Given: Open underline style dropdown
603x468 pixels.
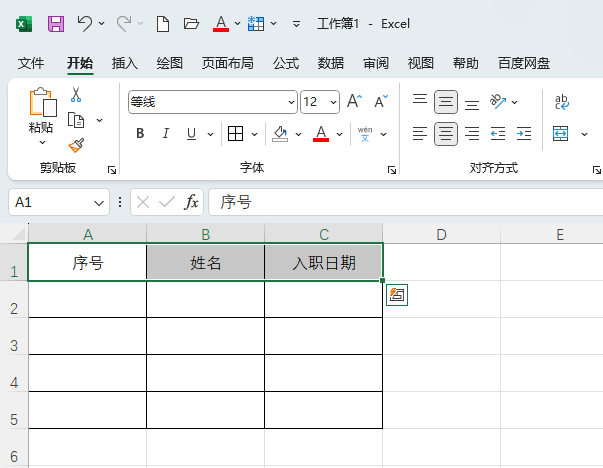Looking at the screenshot, I should (x=210, y=134).
